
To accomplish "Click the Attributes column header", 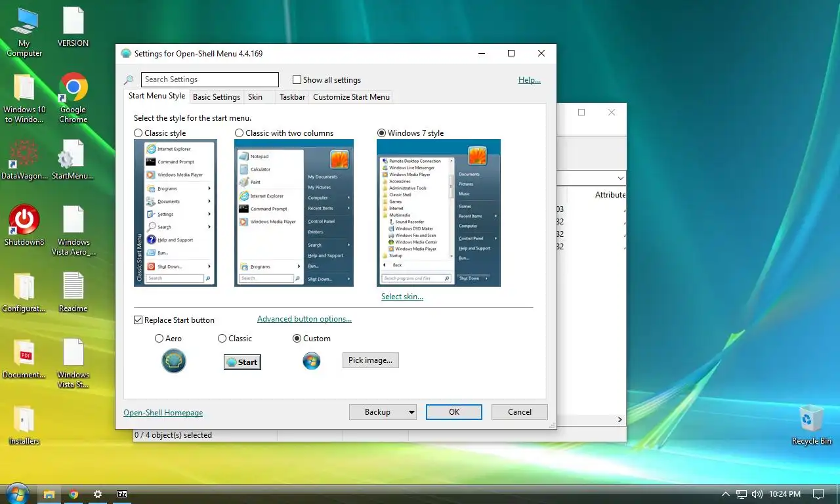I will (x=610, y=195).
